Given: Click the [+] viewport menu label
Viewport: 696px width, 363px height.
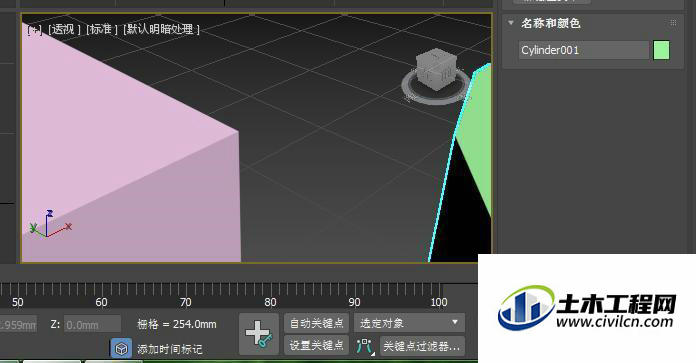Looking at the screenshot, I should pyautogui.click(x=34, y=30).
